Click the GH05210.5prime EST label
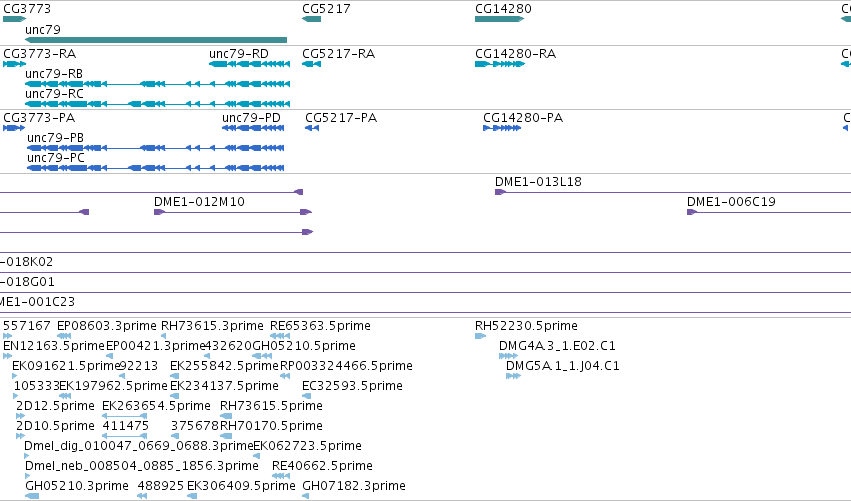This screenshot has width=851, height=501. pyautogui.click(x=304, y=346)
